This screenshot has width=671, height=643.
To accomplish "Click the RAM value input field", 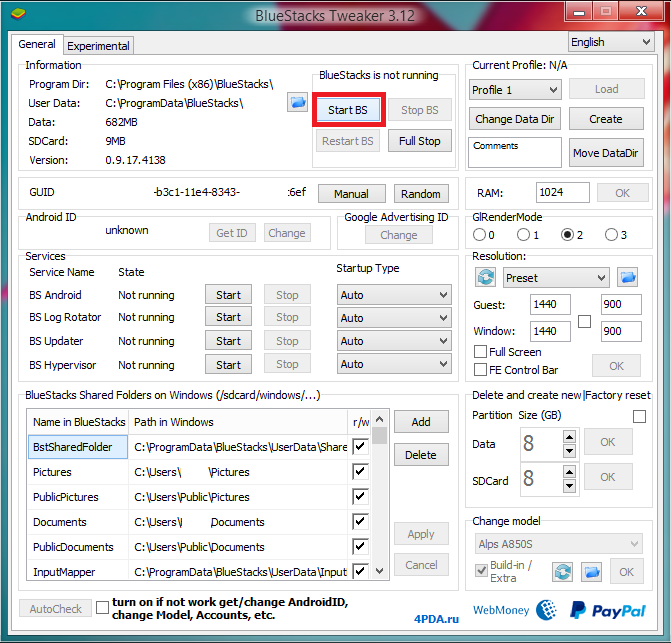I will tap(563, 193).
